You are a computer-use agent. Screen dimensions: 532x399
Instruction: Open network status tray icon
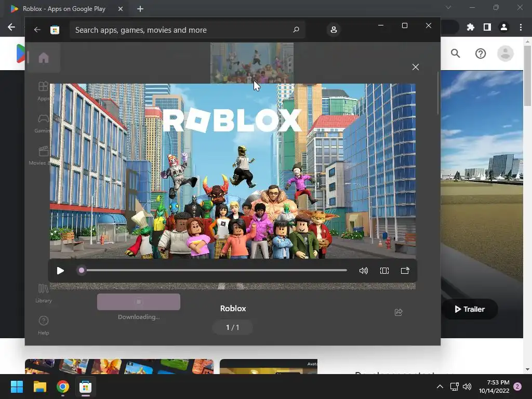point(454,387)
